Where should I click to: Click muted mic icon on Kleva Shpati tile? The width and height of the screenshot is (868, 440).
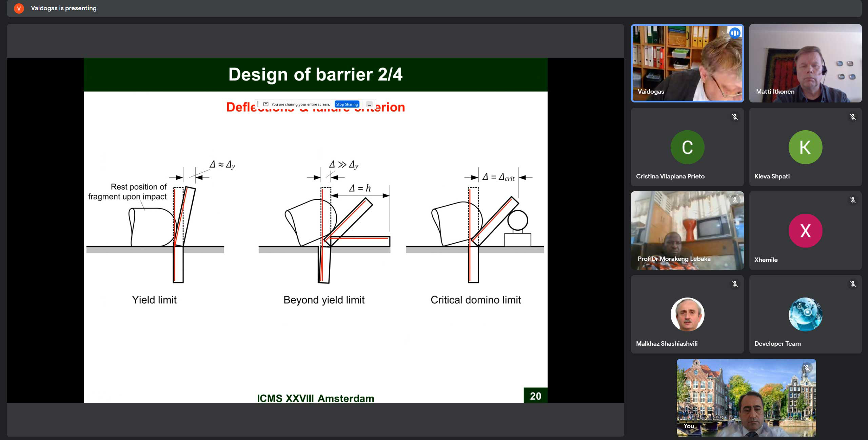[852, 117]
